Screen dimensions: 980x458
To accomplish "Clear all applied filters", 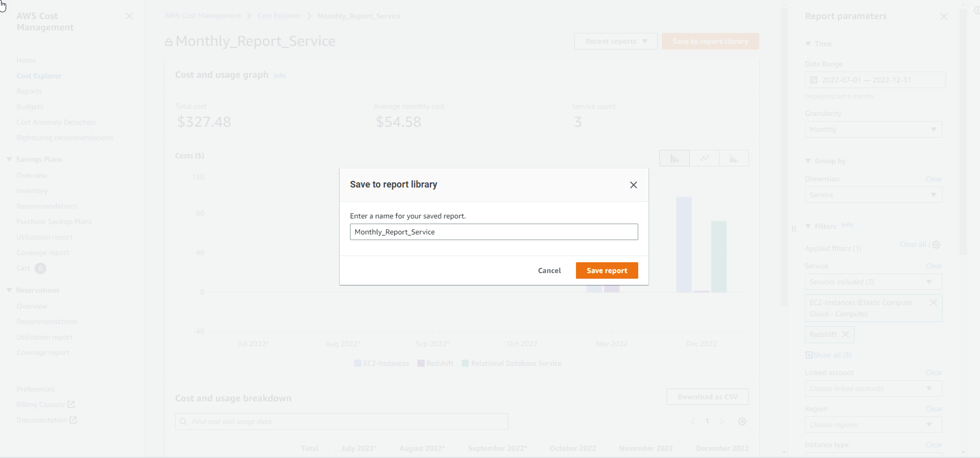I will (x=913, y=244).
